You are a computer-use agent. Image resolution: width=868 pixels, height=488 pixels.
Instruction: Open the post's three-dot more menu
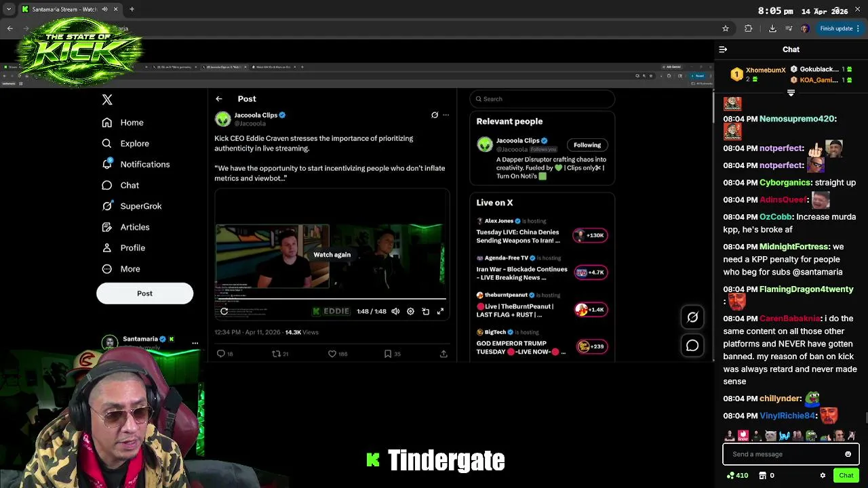pyautogui.click(x=446, y=115)
